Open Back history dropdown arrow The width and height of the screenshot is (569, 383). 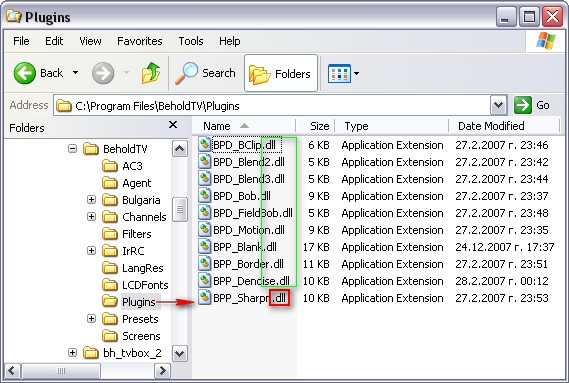pos(75,73)
